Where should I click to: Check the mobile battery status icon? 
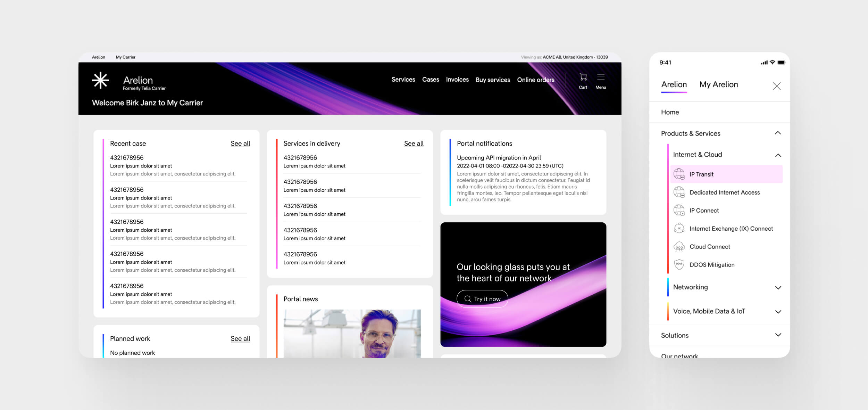tap(781, 63)
